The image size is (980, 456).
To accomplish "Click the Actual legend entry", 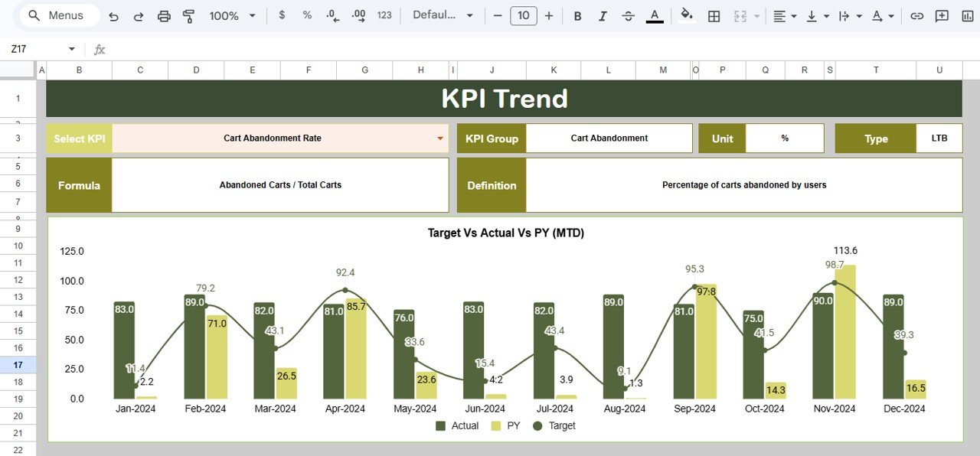I will [457, 425].
